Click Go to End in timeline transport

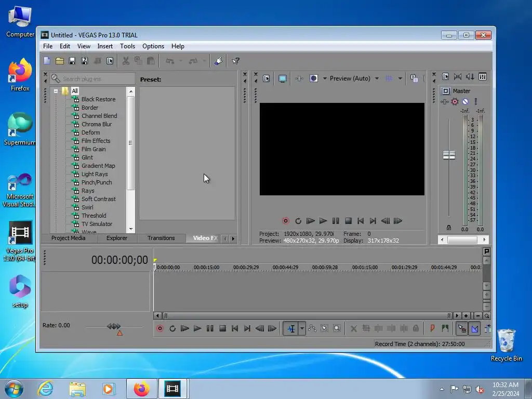pos(247,328)
